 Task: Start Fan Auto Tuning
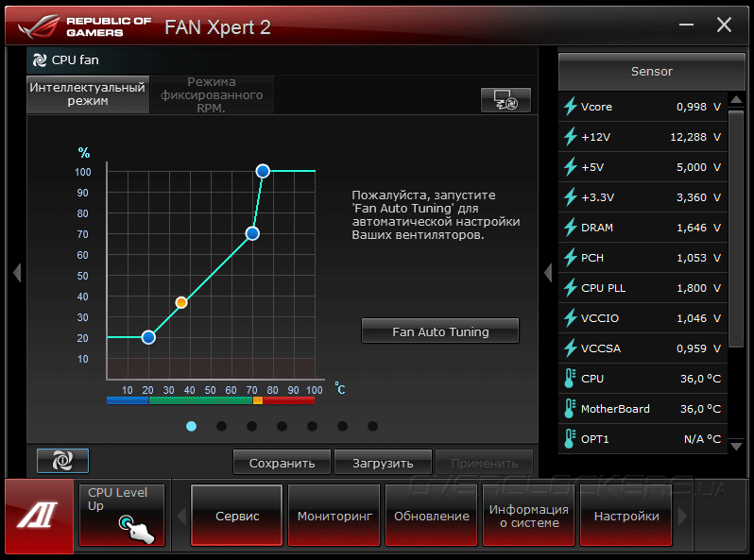[x=440, y=331]
